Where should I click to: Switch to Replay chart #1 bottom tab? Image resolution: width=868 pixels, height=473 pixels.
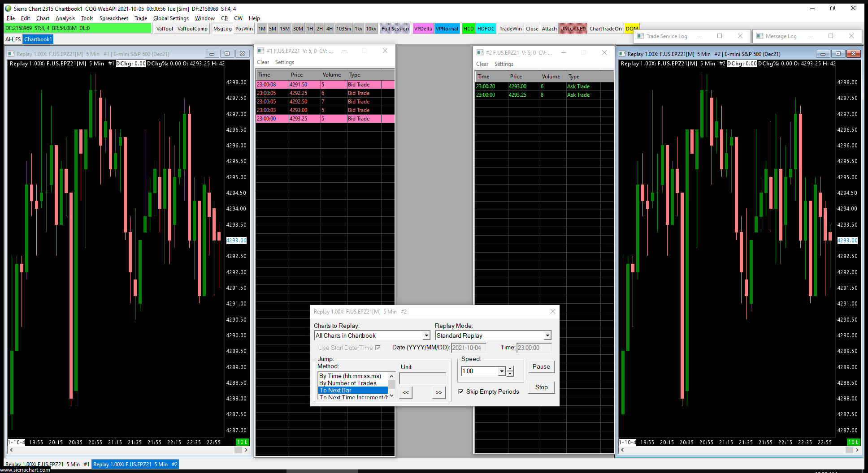[x=47, y=464]
